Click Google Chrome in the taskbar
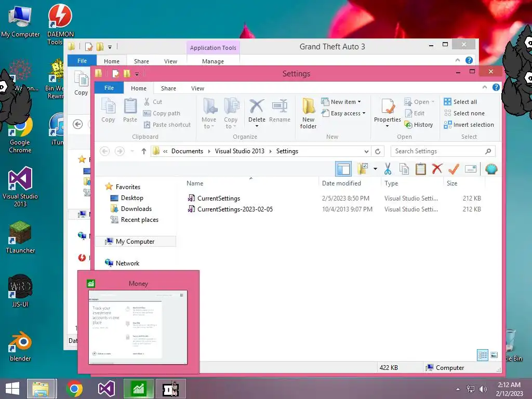Image resolution: width=532 pixels, height=399 pixels. [74, 389]
